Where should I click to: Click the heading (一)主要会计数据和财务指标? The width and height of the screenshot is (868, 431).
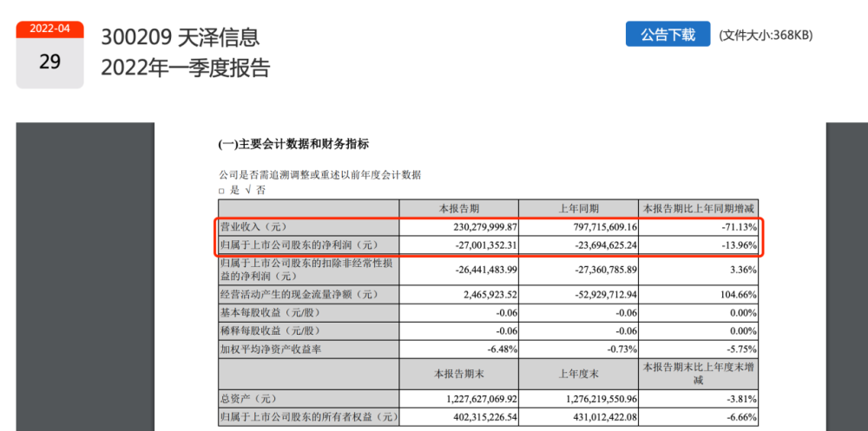point(293,145)
